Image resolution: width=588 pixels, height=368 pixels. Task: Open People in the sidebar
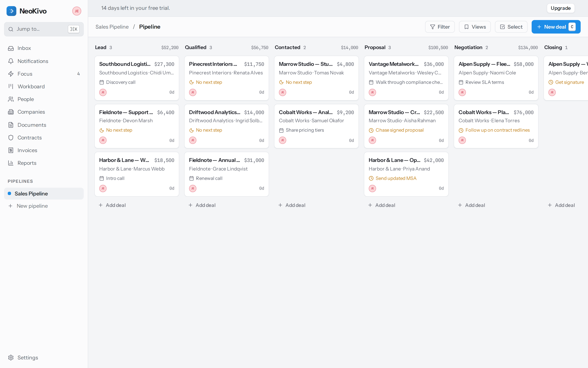click(44, 99)
